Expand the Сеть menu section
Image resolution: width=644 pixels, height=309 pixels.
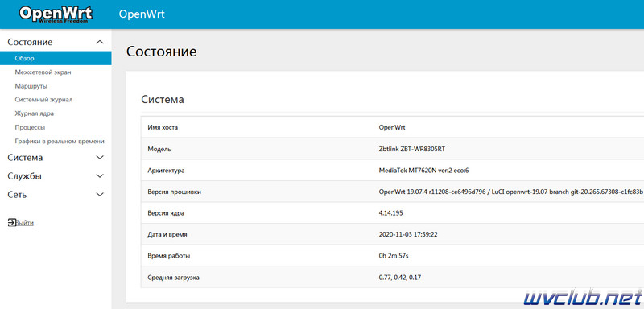56,195
